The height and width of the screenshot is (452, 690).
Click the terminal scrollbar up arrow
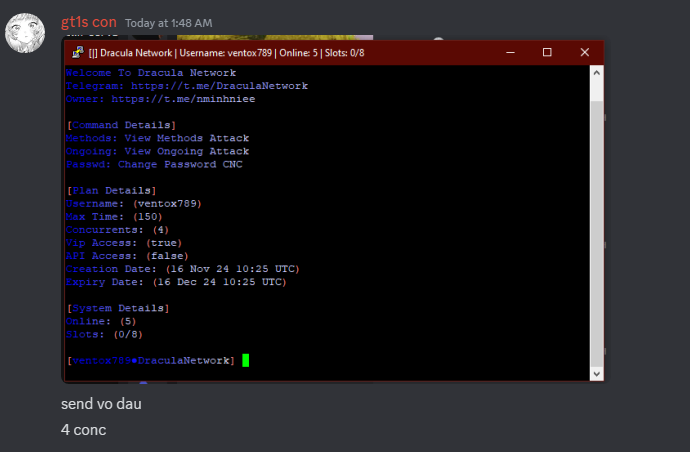(x=597, y=72)
